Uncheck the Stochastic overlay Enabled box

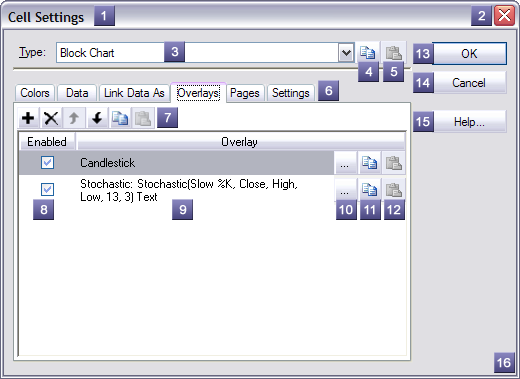(x=47, y=189)
